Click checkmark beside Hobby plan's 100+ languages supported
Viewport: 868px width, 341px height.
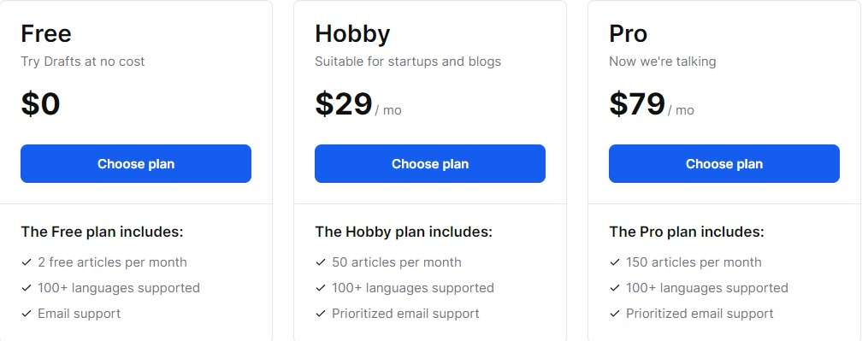[320, 288]
